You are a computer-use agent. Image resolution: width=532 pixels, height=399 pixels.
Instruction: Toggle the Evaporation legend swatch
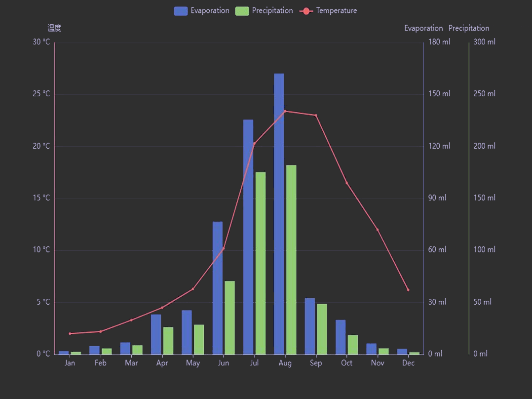[x=181, y=11]
